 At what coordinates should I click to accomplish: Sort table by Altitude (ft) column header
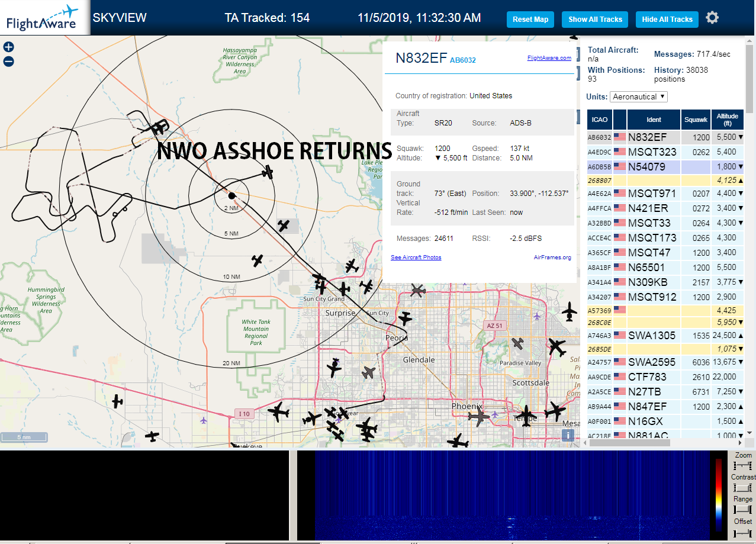coord(728,120)
